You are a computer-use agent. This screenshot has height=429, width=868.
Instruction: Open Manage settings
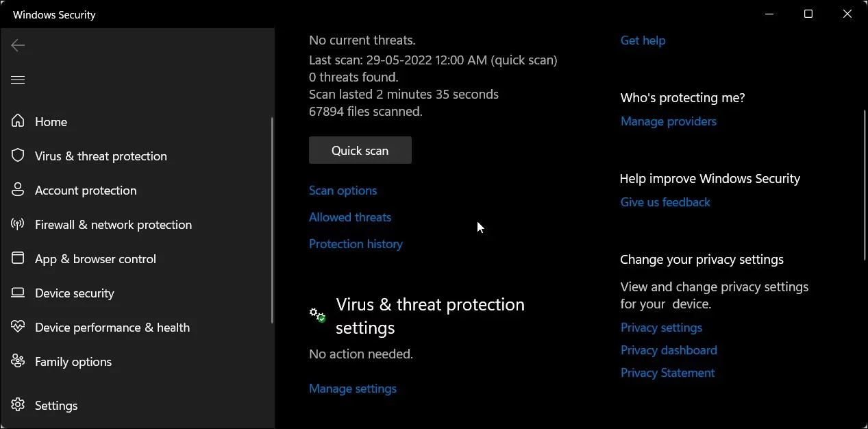pos(353,388)
